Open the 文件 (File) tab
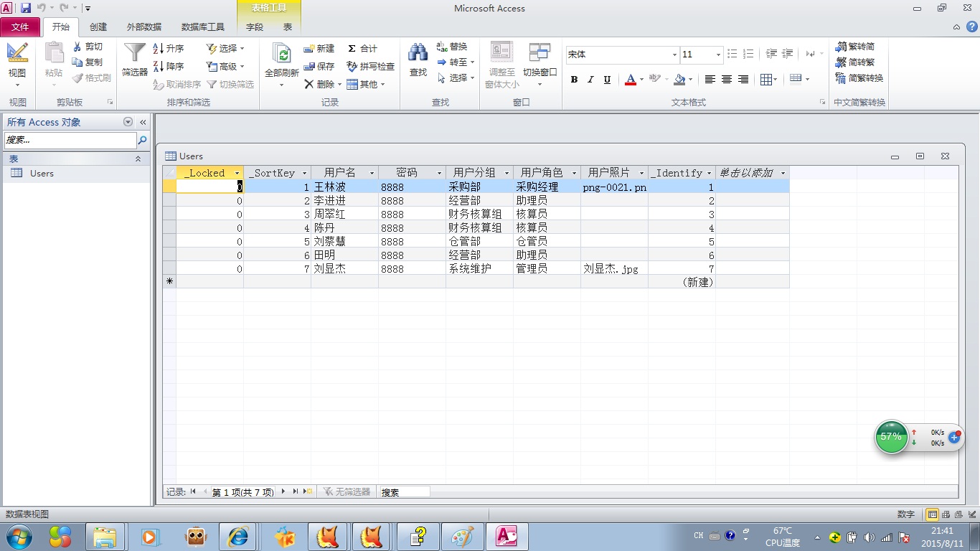 point(21,27)
